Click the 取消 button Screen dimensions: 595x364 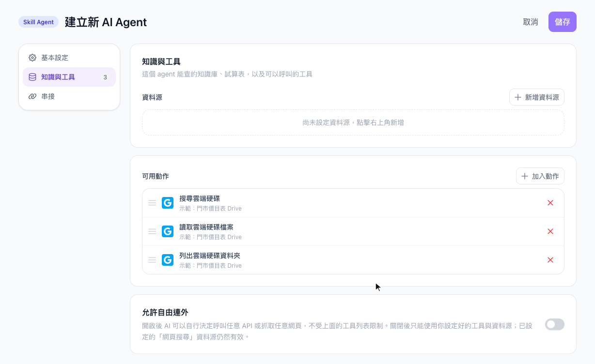click(531, 22)
